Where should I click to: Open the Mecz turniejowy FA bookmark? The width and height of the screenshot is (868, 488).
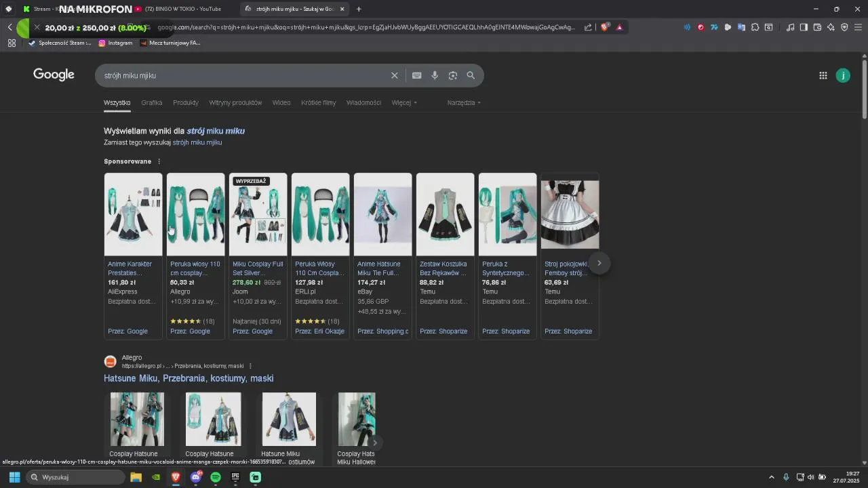170,43
